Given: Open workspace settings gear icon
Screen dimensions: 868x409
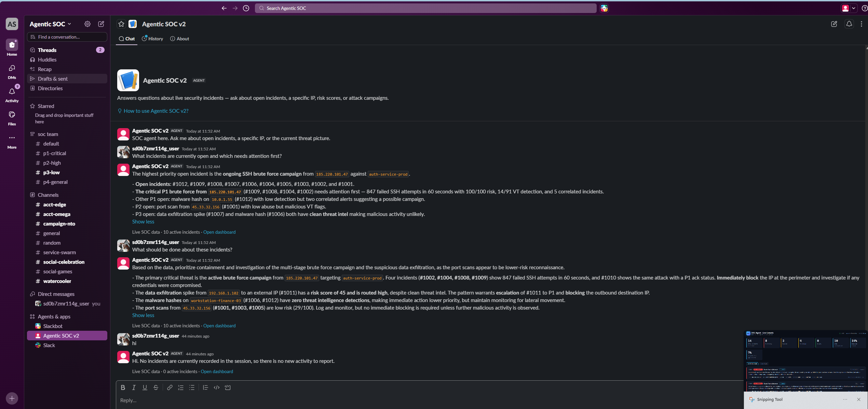Looking at the screenshot, I should coord(87,24).
